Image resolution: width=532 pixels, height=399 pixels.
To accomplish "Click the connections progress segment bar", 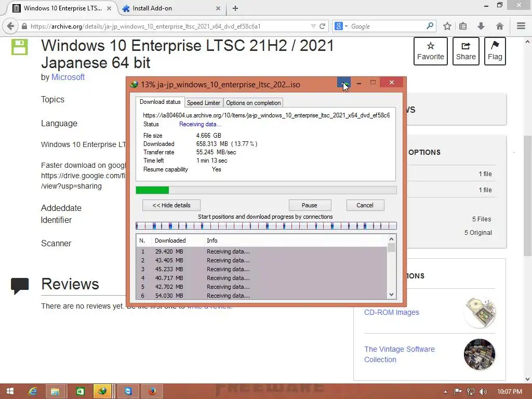I will [266, 225].
